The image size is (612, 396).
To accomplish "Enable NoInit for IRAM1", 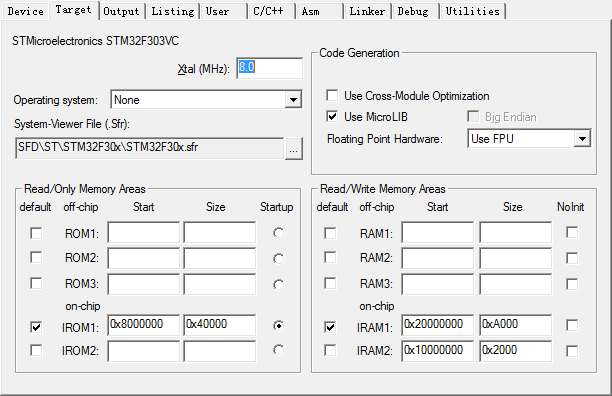I will click(x=572, y=325).
